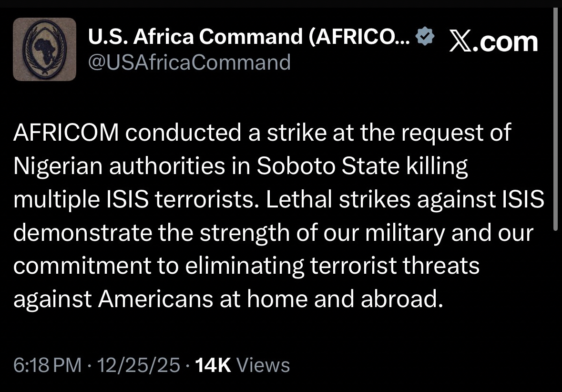Click the truncated name ellipsis after AFRICO
The height and width of the screenshot is (392, 562).
click(403, 38)
